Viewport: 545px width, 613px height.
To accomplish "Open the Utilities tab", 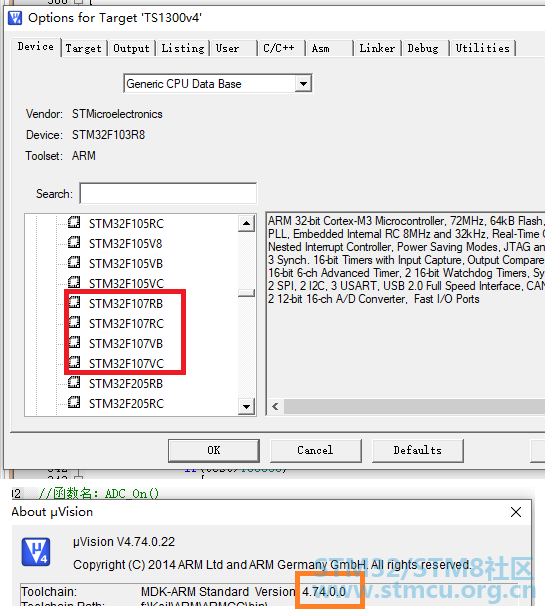I will tap(482, 48).
